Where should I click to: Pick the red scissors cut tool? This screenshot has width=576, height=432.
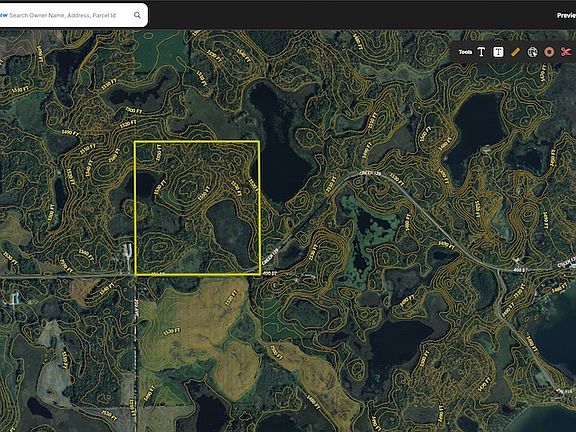[x=566, y=52]
